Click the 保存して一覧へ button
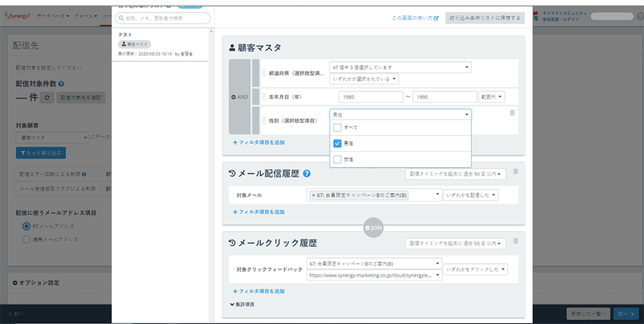The image size is (644, 324). (x=588, y=314)
